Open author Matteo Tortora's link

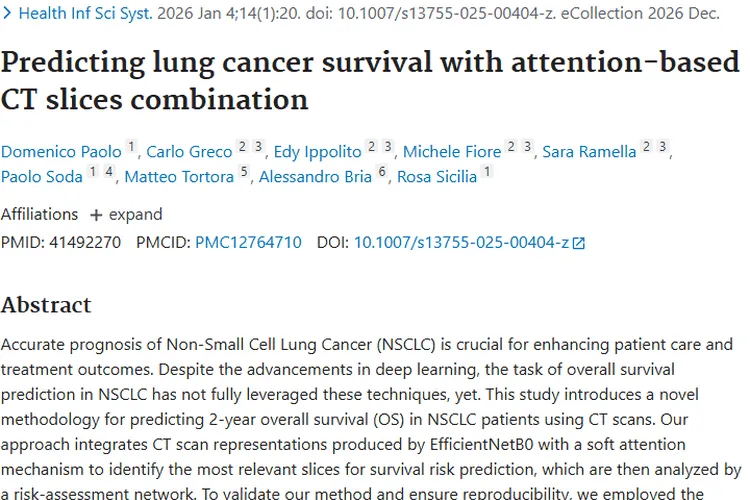click(x=179, y=177)
